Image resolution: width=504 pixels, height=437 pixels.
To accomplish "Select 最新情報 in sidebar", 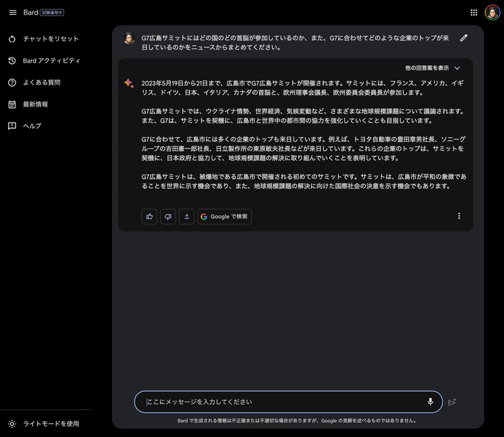I will [36, 104].
